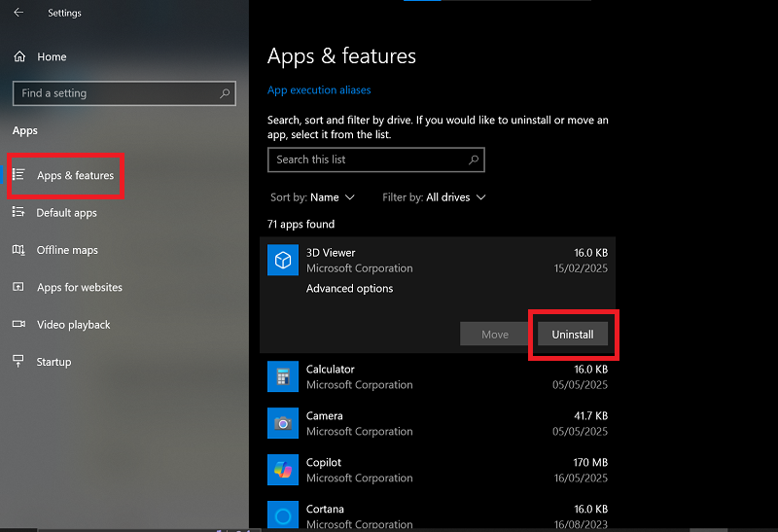Click the Cortana app icon
Viewport: 778px width, 532px height.
pos(283,515)
